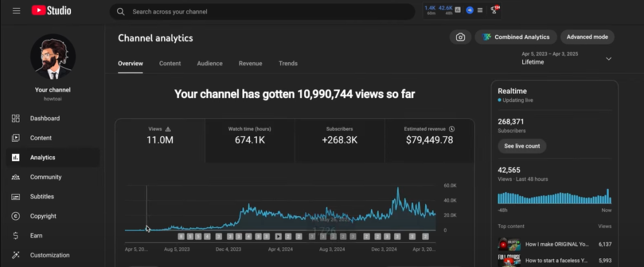The height and width of the screenshot is (267, 644).
Task: Go to Community in the sidebar
Action: 46,177
